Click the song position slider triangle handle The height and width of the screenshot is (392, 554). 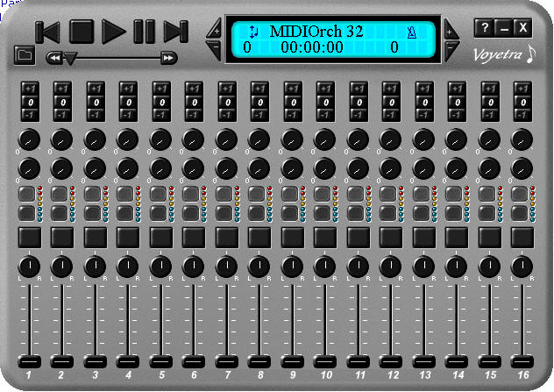coord(70,59)
